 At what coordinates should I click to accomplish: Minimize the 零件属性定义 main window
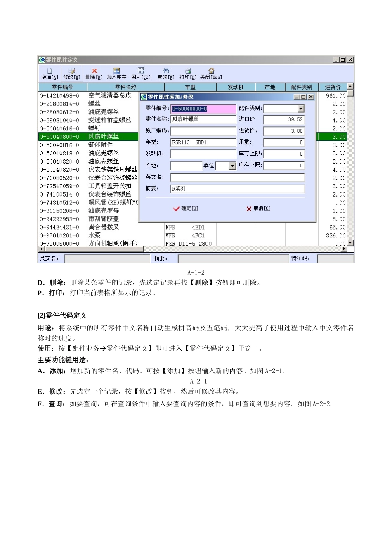(x=336, y=60)
